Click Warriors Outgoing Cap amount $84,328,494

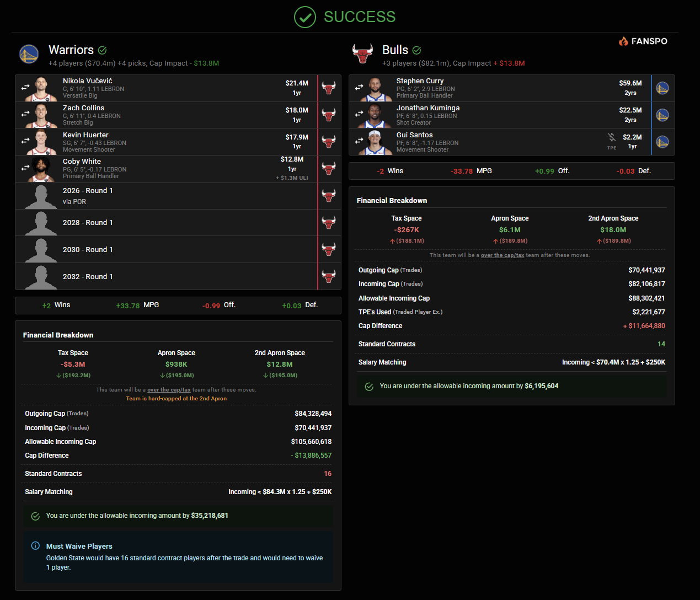313,413
